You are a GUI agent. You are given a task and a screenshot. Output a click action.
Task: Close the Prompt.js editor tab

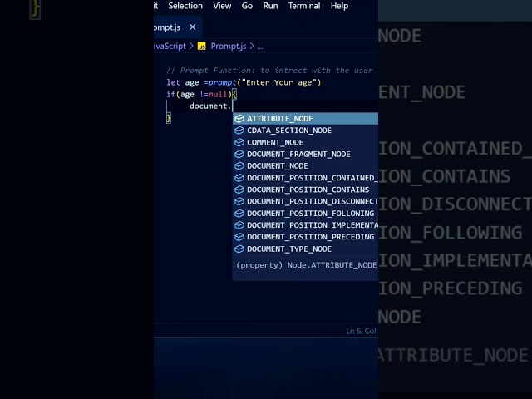pos(192,27)
